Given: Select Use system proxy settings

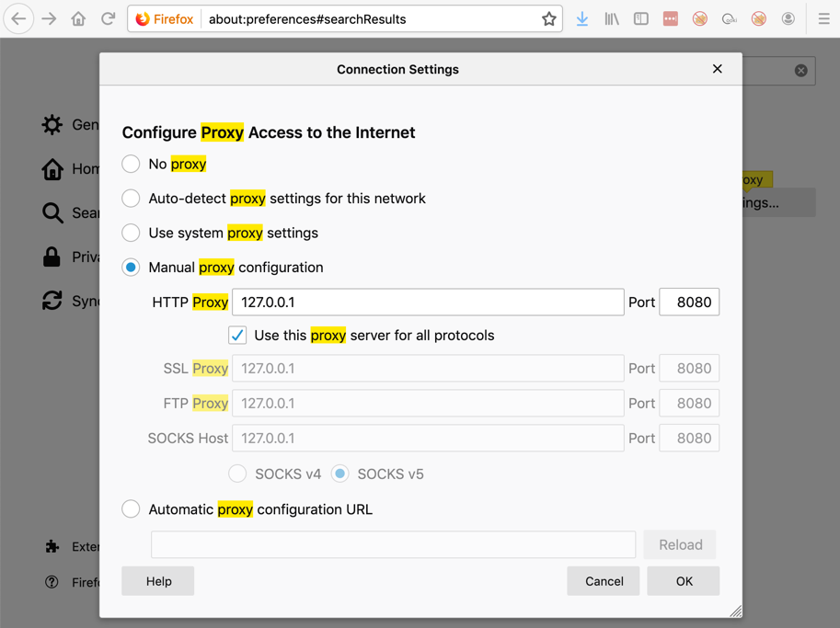Looking at the screenshot, I should 132,233.
